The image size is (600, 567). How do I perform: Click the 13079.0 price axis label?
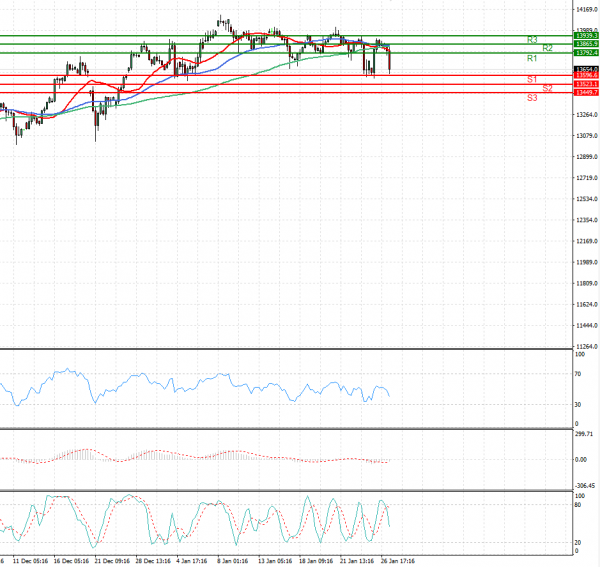click(587, 136)
